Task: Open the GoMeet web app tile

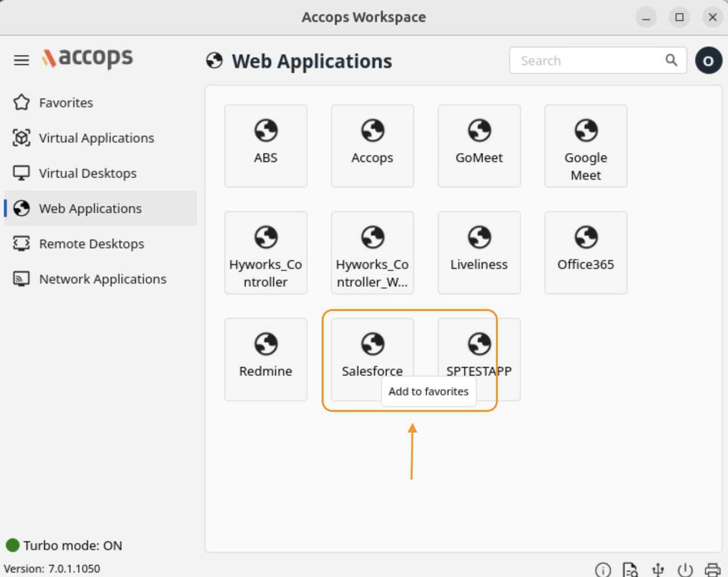Action: [479, 145]
